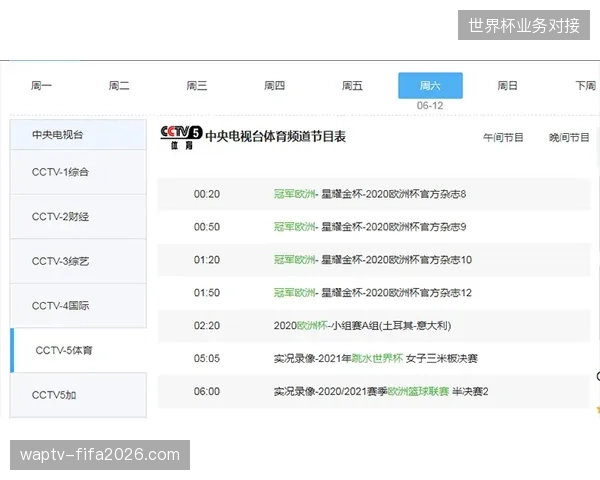Screen dimensions: 600x480
Task: Select the highlighted 周六 tab
Action: point(430,85)
